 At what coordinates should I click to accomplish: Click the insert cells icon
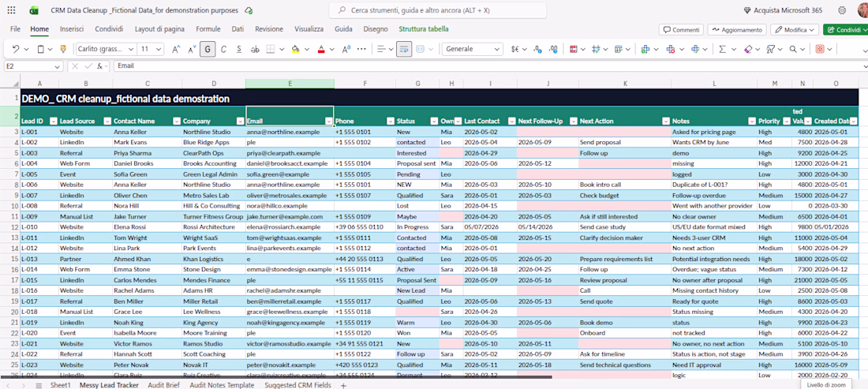pos(645,49)
